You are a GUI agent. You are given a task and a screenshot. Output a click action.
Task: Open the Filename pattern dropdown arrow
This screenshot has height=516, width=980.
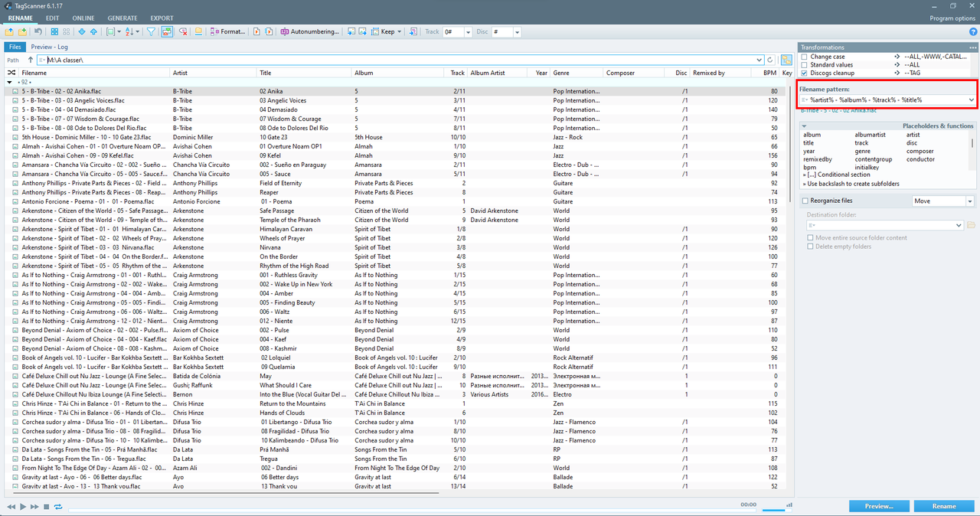coord(972,100)
